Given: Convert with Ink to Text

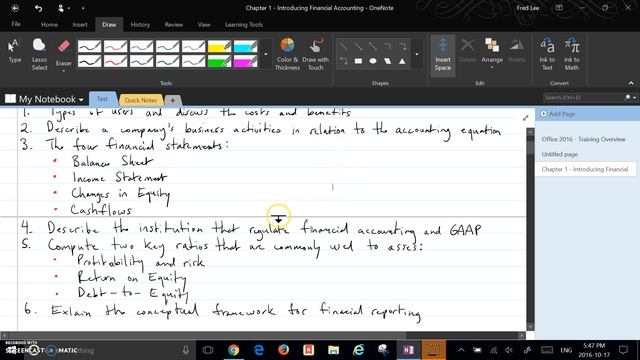Looking at the screenshot, I should pyautogui.click(x=547, y=54).
